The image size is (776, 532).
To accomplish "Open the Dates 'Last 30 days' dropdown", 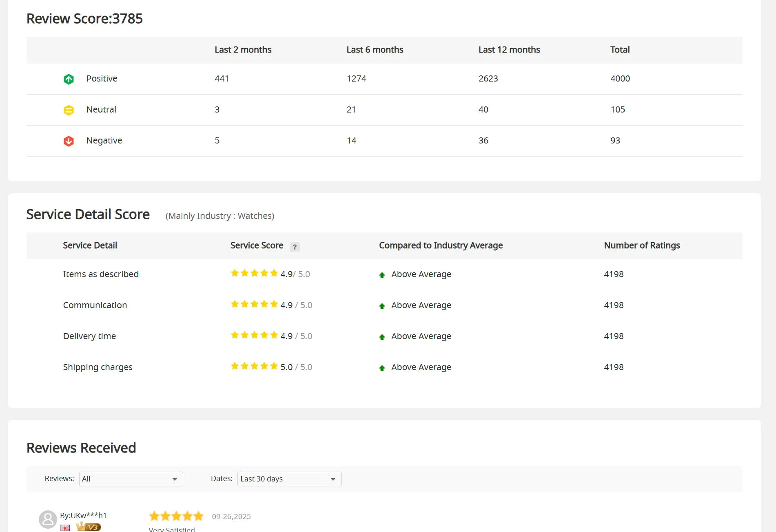I will click(289, 479).
